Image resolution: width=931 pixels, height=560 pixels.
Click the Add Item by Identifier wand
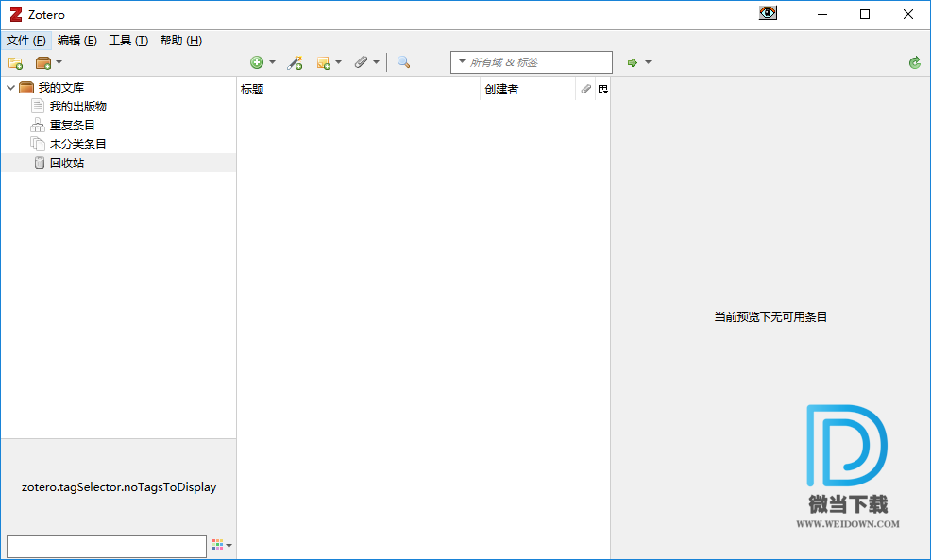tap(295, 62)
